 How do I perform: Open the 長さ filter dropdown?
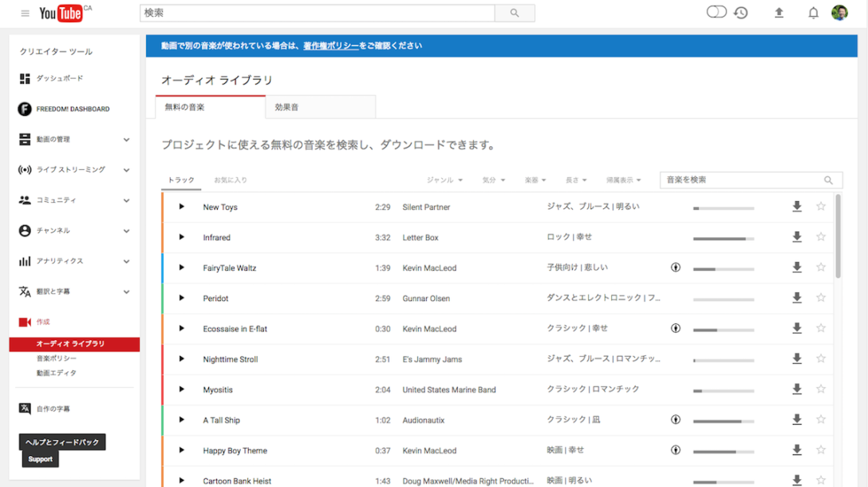coord(576,180)
